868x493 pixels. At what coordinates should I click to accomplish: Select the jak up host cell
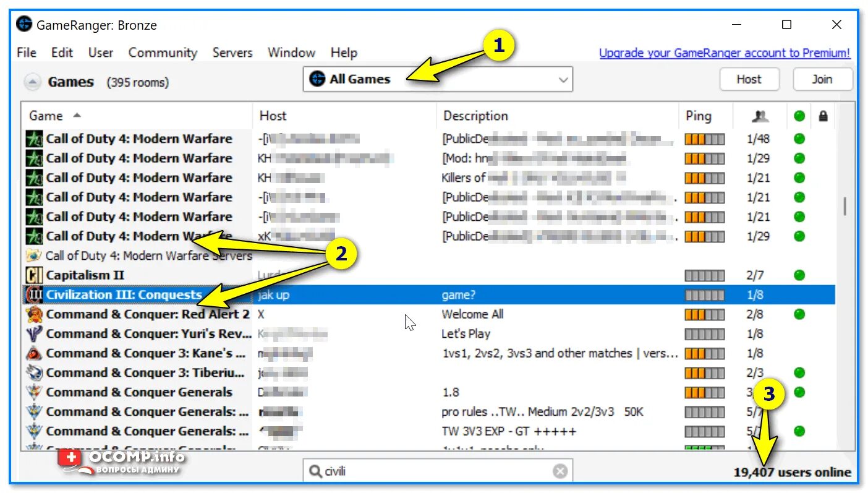(x=274, y=295)
